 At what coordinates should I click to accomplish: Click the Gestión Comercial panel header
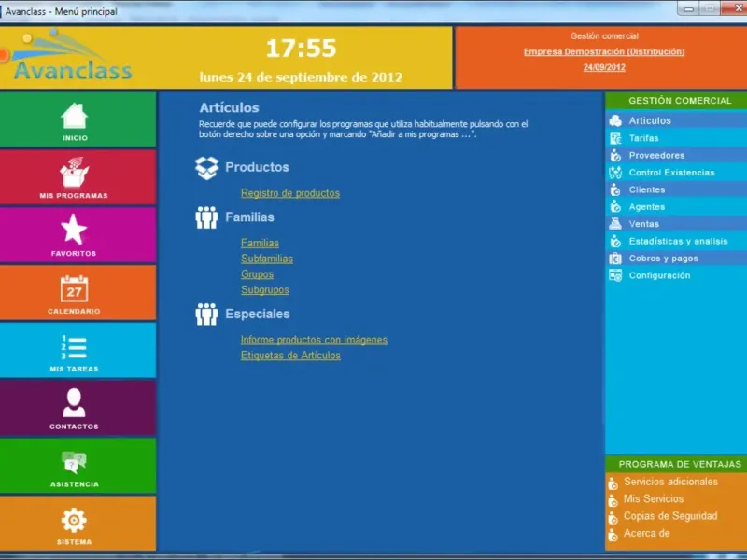[676, 101]
